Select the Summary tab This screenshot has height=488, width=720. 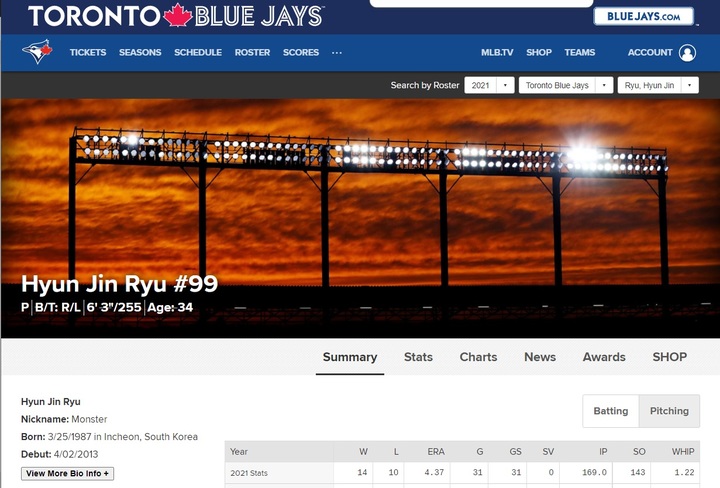pyautogui.click(x=350, y=357)
